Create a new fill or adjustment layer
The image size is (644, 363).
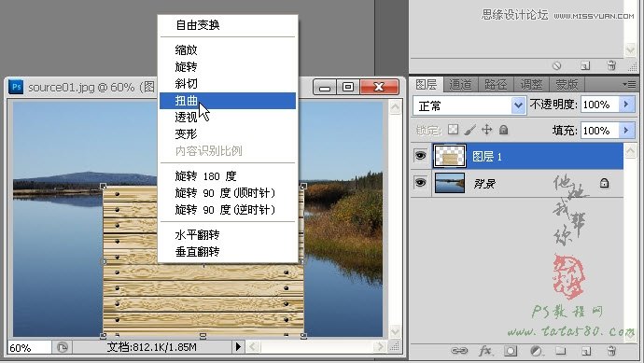(536, 351)
